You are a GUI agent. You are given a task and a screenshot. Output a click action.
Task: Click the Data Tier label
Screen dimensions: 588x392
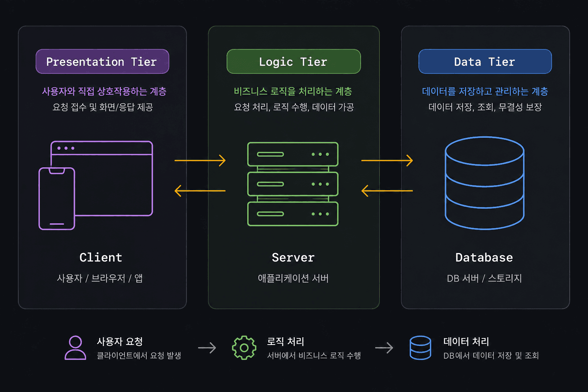point(485,62)
